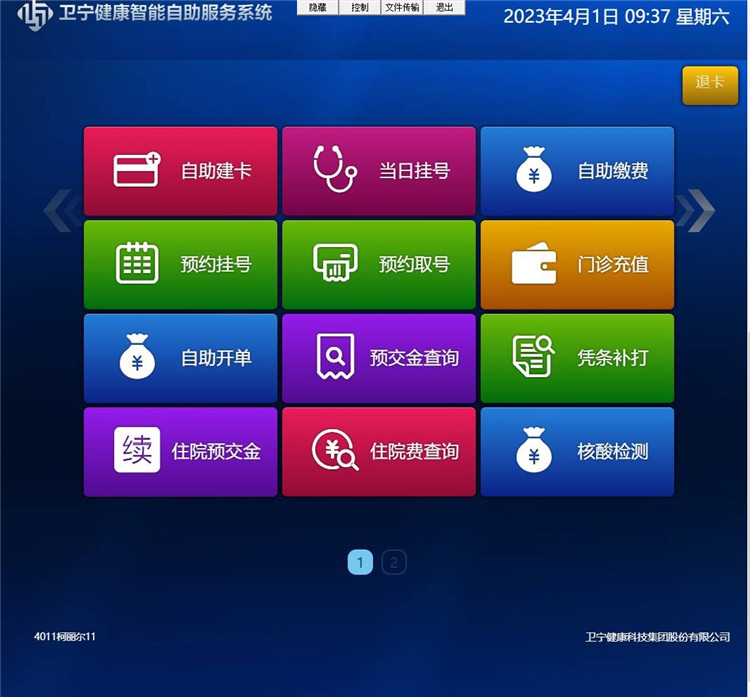The image size is (750, 697).
Task: Click 退出 in the top toolbar
Action: point(444,7)
